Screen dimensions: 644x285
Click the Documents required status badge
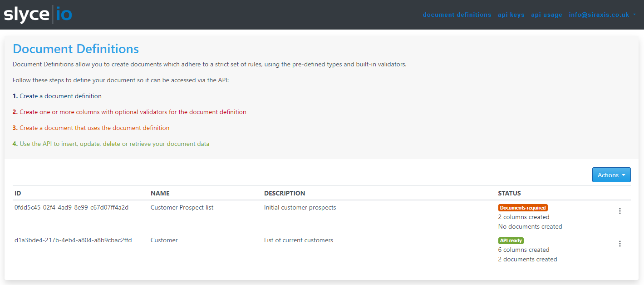click(523, 208)
